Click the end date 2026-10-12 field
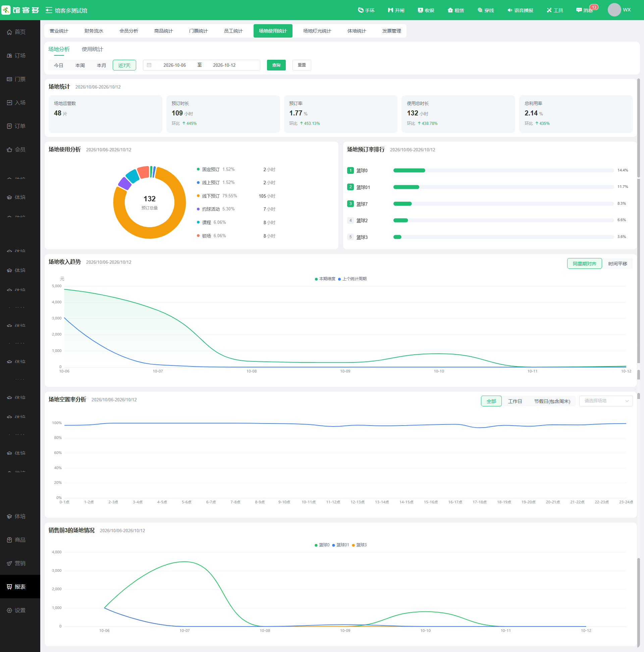 click(224, 65)
